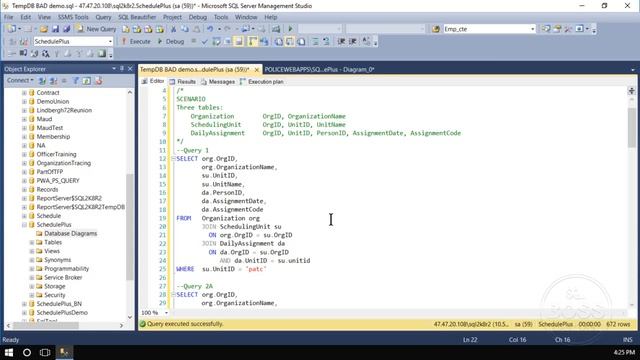640x360 pixels.
Task: Open the SSMS Tools menu
Action: click(73, 17)
